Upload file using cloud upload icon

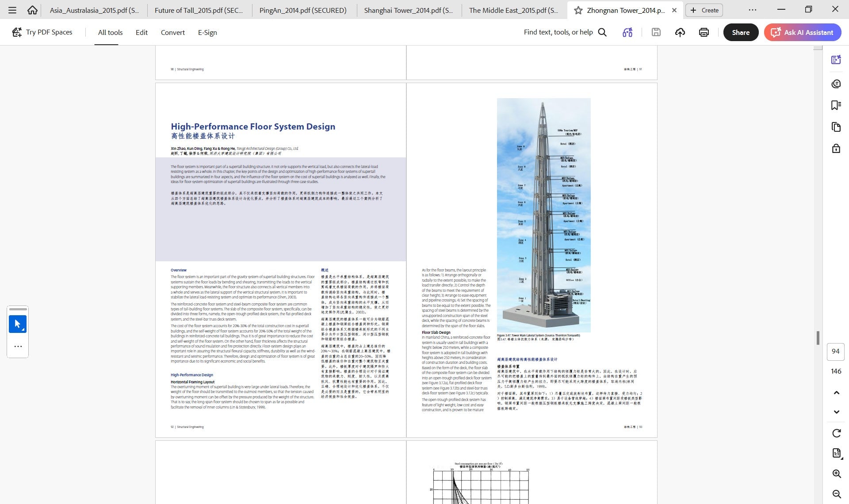680,32
